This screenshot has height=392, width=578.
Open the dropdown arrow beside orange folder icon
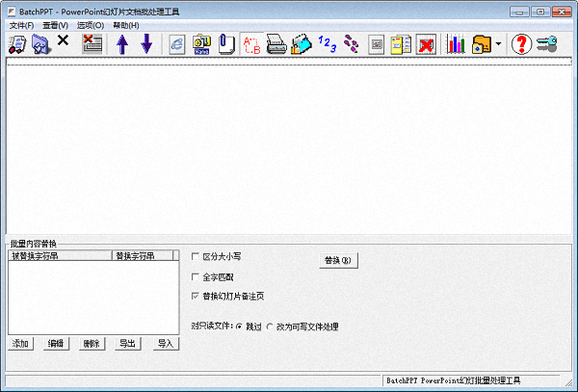pyautogui.click(x=498, y=44)
